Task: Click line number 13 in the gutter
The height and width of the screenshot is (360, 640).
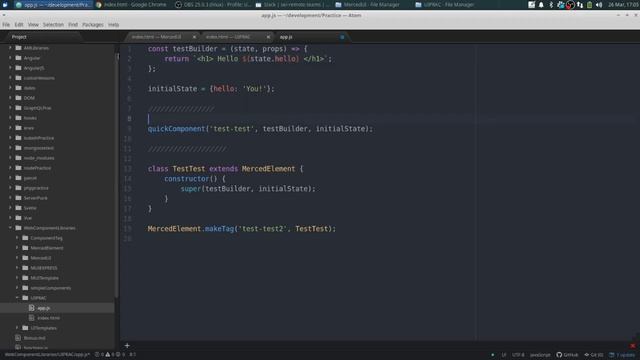Action: coord(128,169)
